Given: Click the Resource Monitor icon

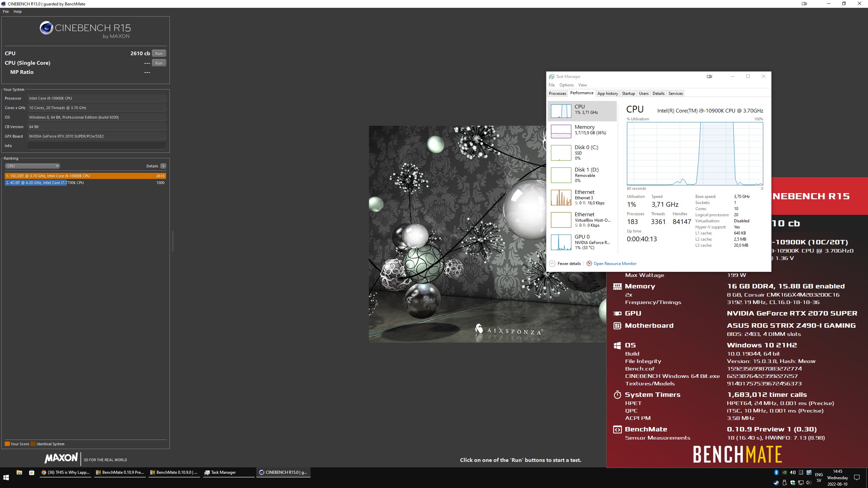Looking at the screenshot, I should click(589, 264).
